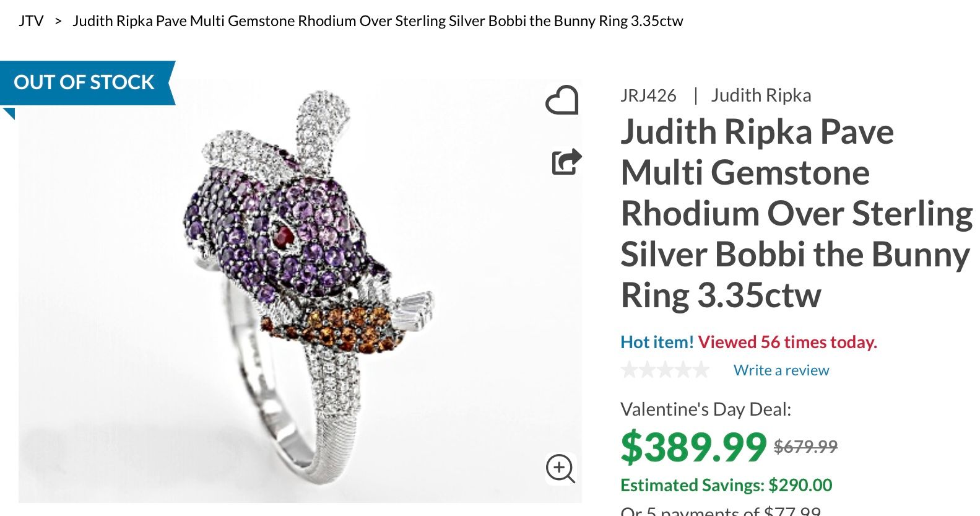Click the Hot item! label

[657, 342]
